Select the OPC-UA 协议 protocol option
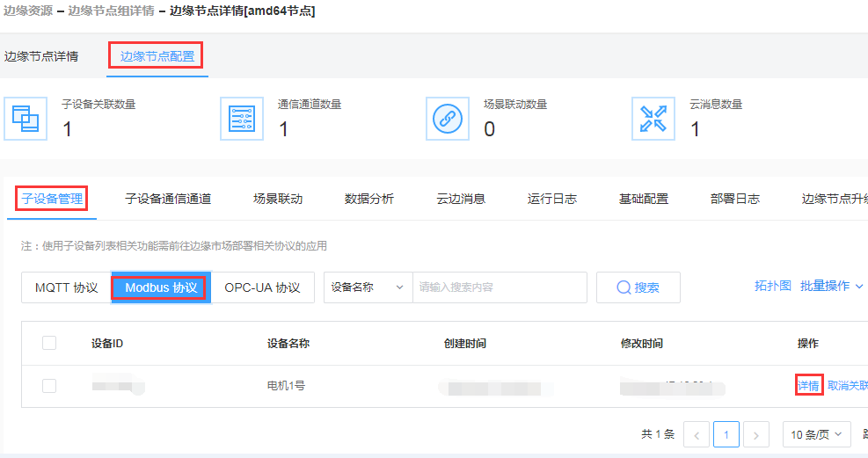The image size is (868, 458). [x=262, y=287]
